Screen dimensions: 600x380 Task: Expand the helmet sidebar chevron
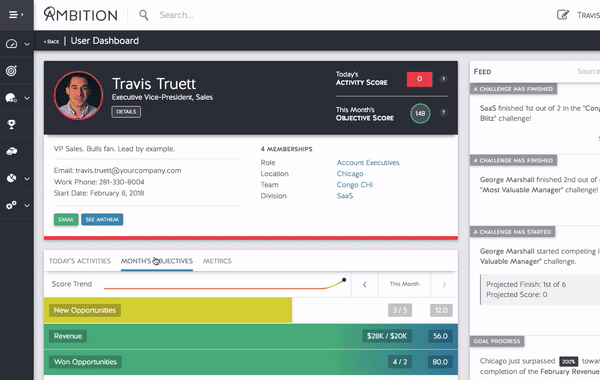(27, 98)
